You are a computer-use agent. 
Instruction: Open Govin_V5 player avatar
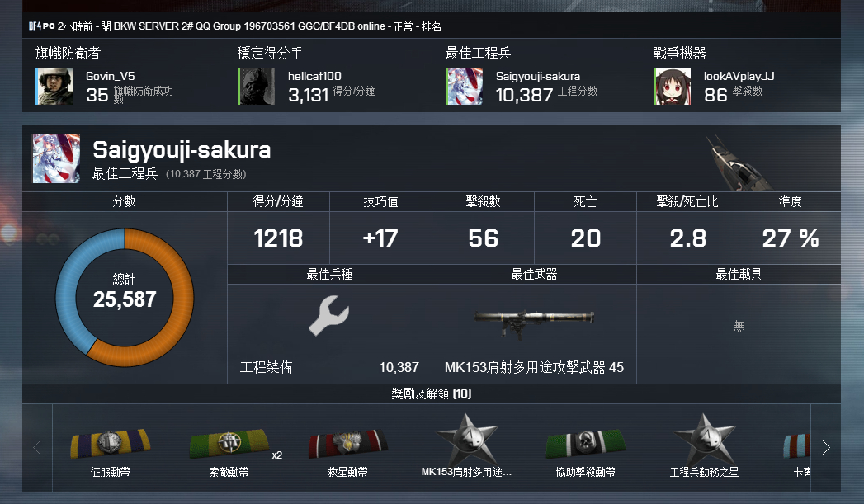[x=54, y=86]
